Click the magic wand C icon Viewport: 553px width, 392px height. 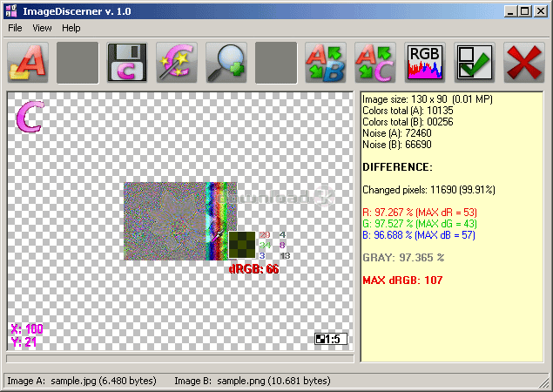coord(177,63)
